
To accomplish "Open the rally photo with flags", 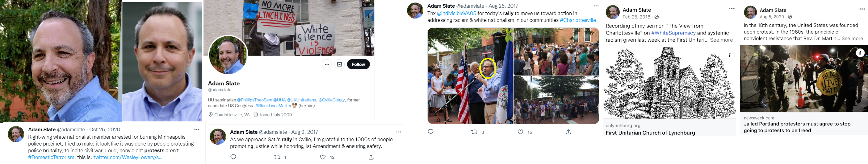I will point(470,76).
